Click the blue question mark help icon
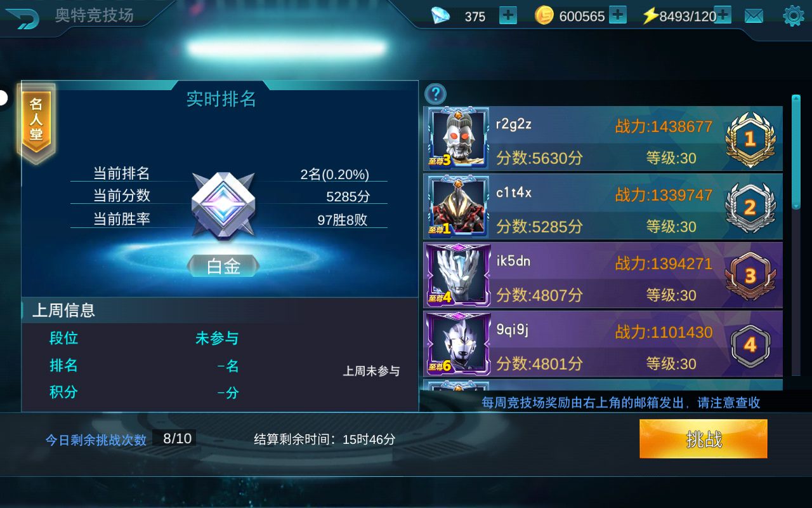812x508 pixels. coord(435,94)
